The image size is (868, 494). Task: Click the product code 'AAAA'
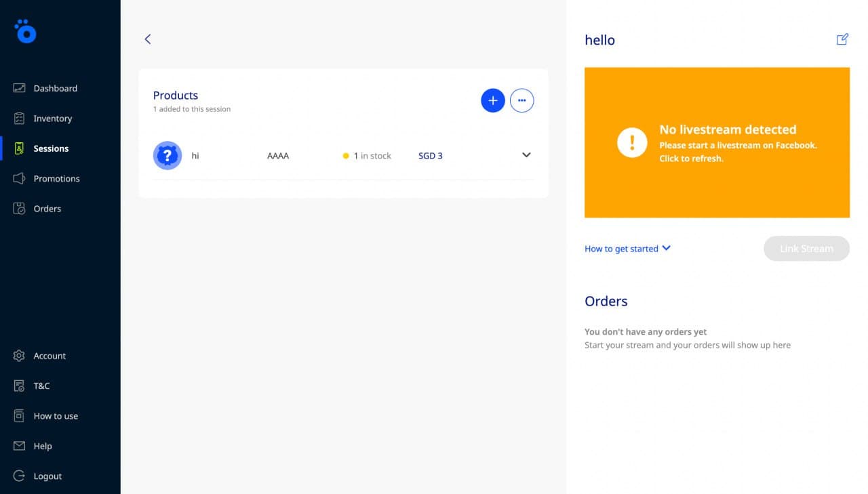(278, 156)
